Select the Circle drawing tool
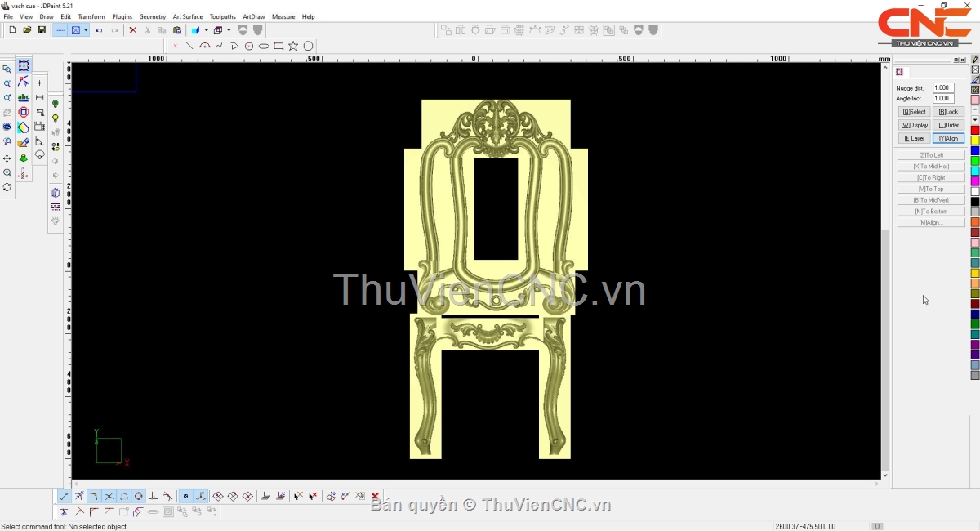 309,47
